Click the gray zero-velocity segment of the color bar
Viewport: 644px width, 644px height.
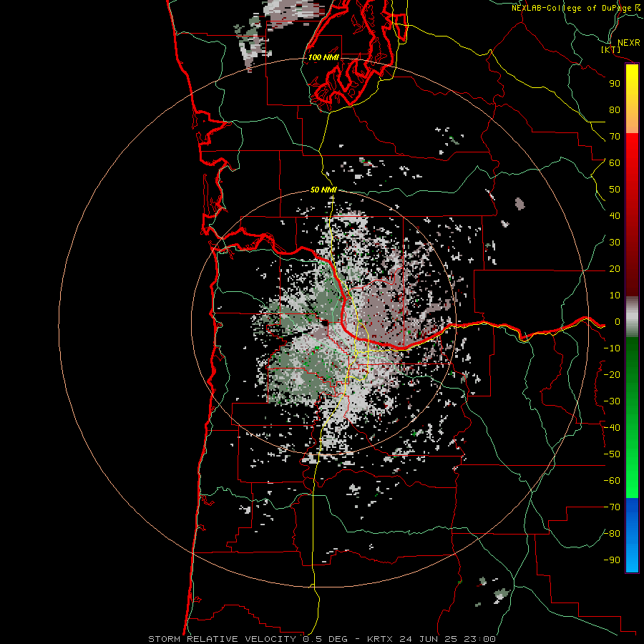(x=632, y=317)
